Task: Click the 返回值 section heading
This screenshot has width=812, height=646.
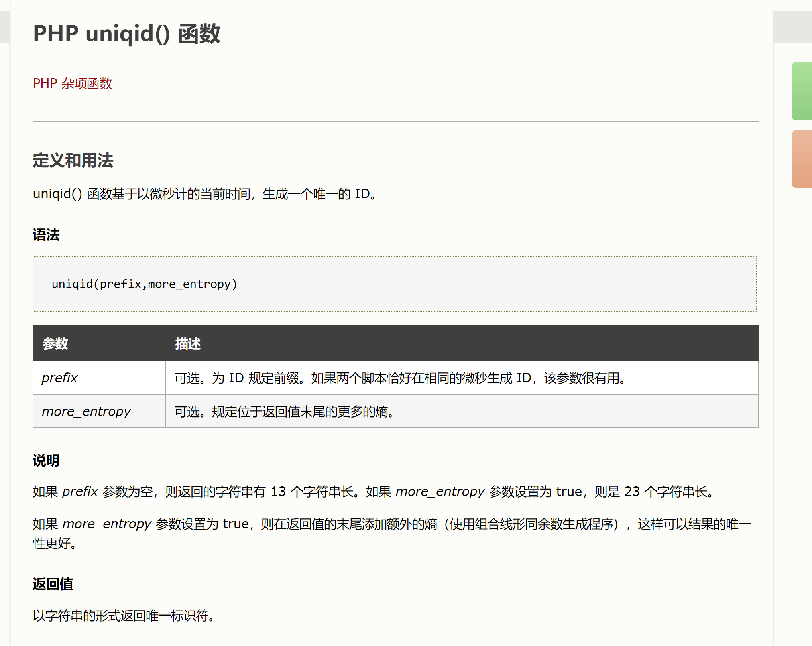Action: 53,584
